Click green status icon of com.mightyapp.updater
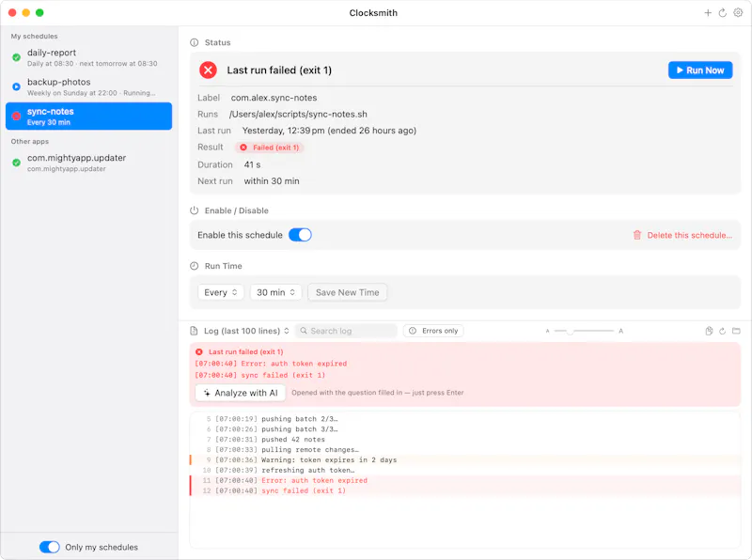This screenshot has height=560, width=752. pos(16,163)
